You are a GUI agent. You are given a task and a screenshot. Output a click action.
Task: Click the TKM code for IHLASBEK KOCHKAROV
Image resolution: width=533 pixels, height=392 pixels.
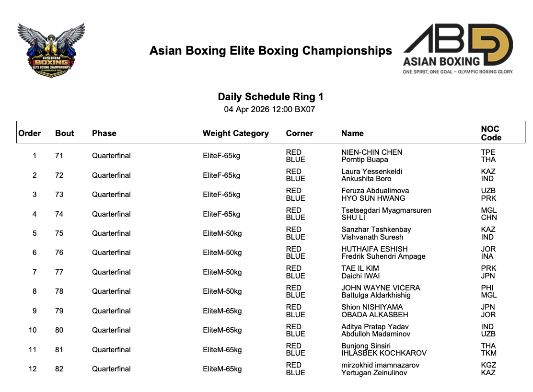(488, 353)
